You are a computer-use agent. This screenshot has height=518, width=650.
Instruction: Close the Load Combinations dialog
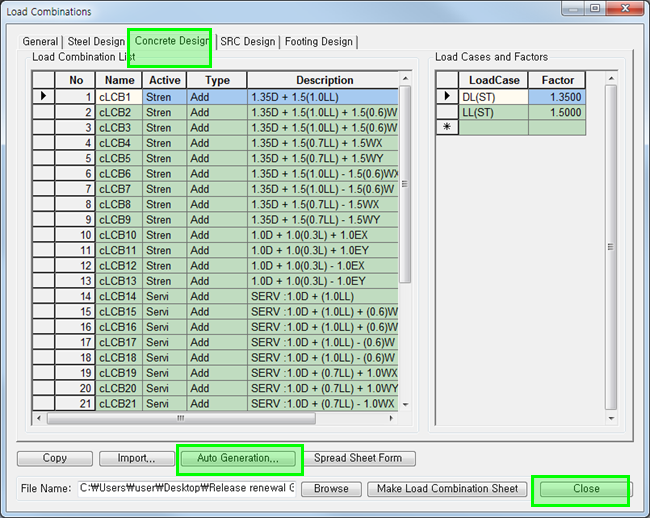[x=586, y=489]
